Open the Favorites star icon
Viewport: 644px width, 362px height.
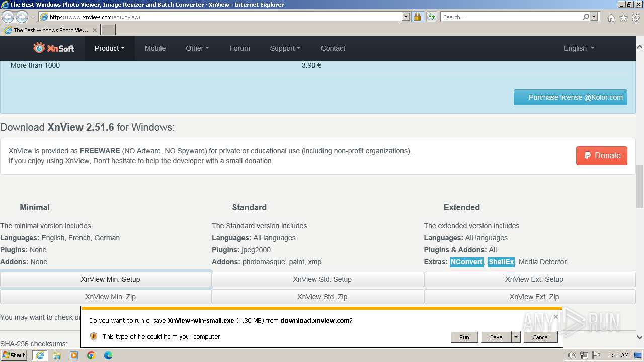tap(623, 18)
